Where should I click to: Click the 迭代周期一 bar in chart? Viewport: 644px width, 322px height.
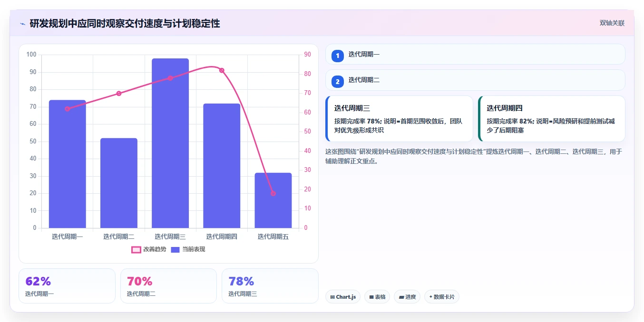(68, 164)
